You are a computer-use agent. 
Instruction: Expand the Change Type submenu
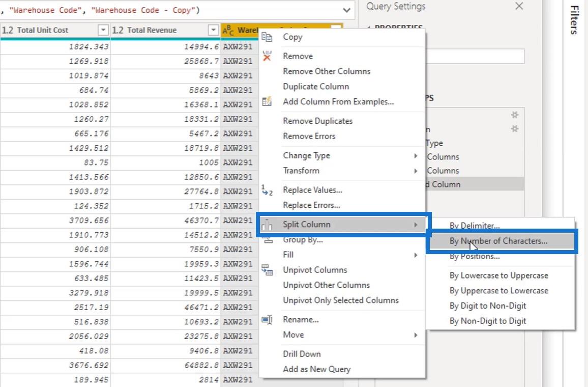(x=416, y=155)
